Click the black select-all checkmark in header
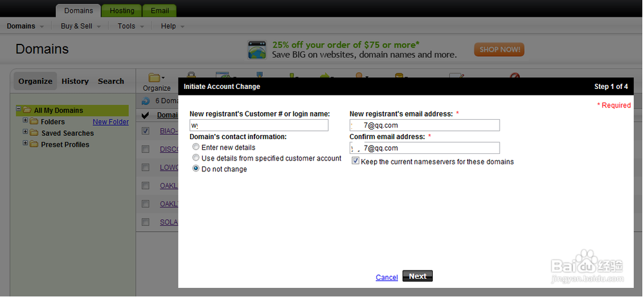 pos(146,115)
